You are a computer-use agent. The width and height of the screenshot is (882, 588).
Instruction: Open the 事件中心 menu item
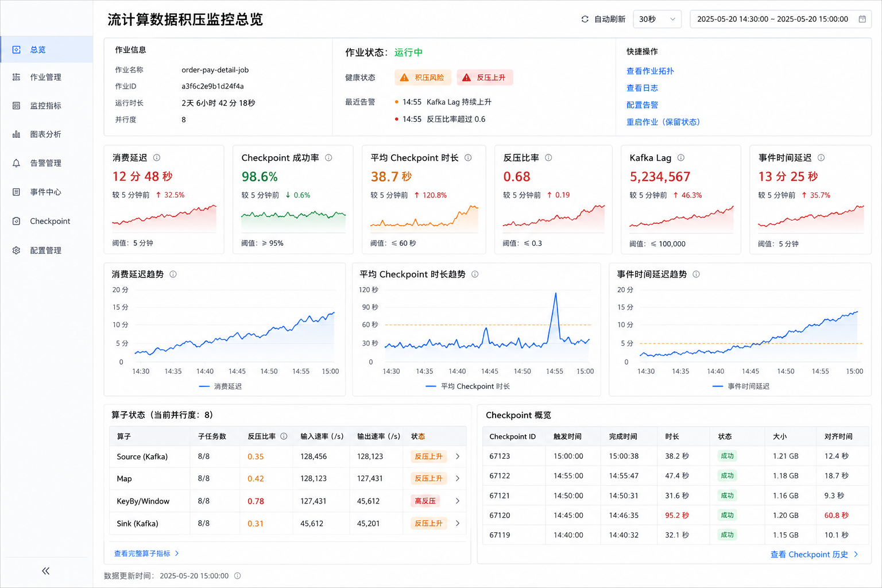(47, 192)
